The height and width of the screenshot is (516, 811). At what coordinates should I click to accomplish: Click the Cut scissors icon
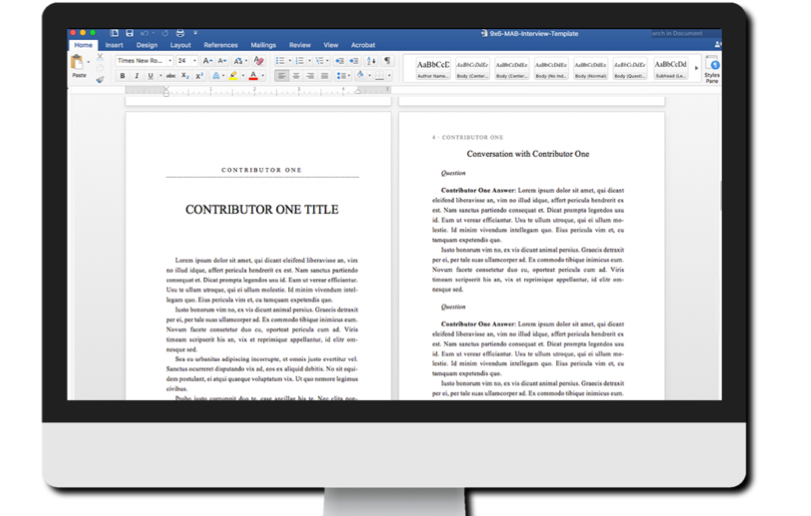pos(100,57)
